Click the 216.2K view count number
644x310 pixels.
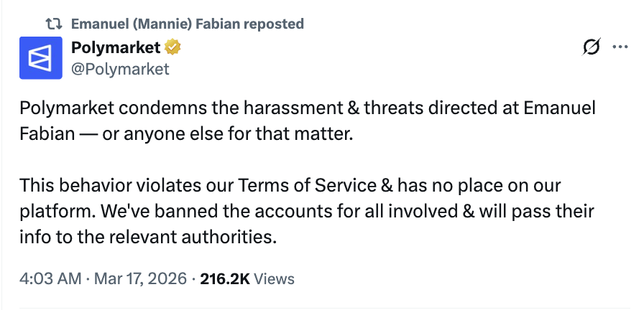click(x=225, y=278)
